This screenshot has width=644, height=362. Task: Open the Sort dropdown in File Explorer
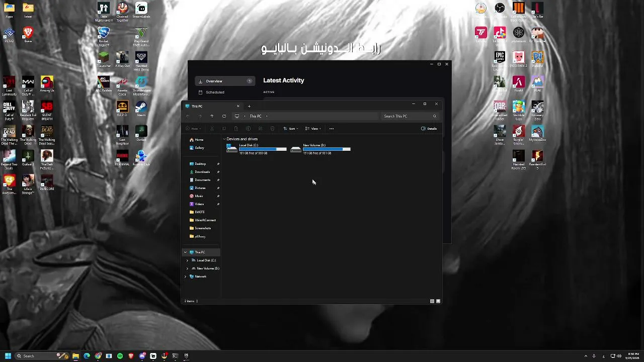pyautogui.click(x=290, y=129)
